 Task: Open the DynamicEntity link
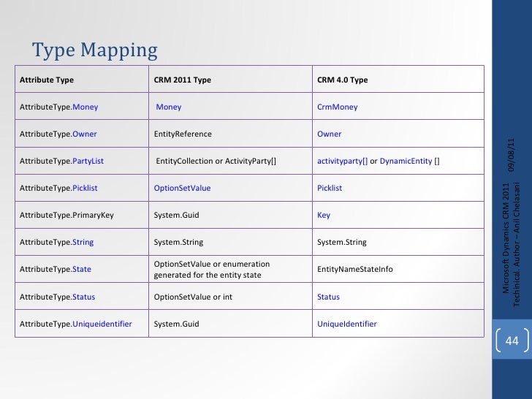pos(406,161)
